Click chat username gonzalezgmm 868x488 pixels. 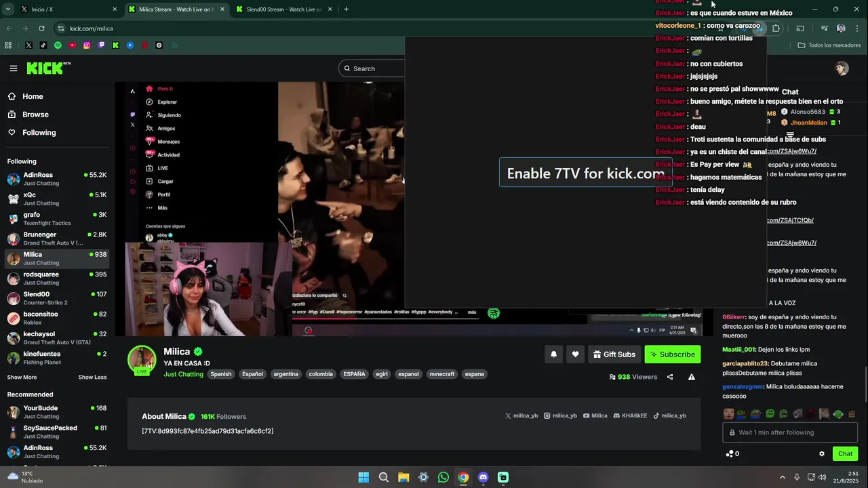(x=743, y=386)
